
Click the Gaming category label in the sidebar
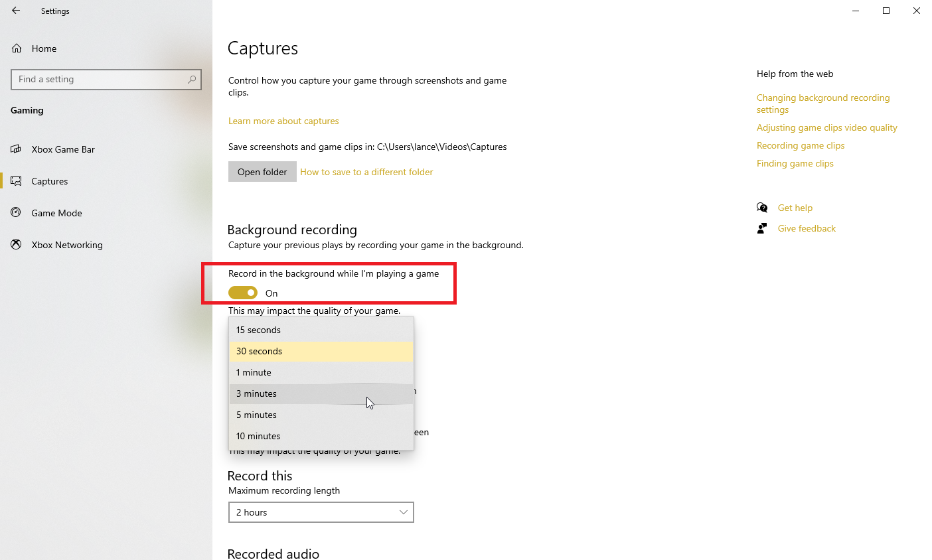click(27, 110)
